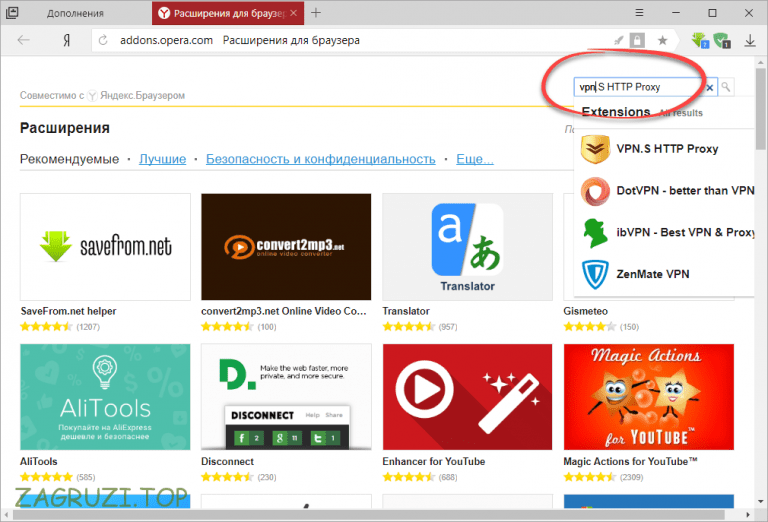Open the AliTools thumbnail
The image size is (768, 522).
[x=105, y=397]
